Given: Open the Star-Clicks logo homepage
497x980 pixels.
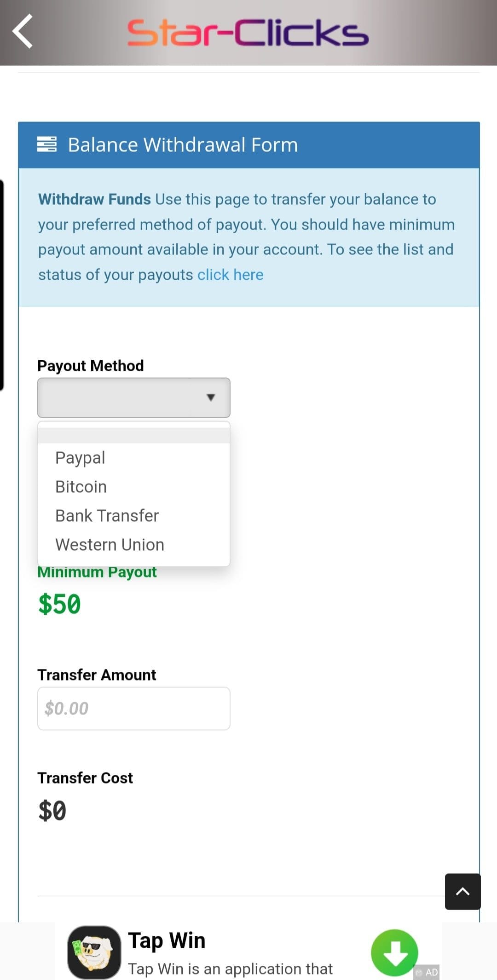Looking at the screenshot, I should pyautogui.click(x=248, y=33).
